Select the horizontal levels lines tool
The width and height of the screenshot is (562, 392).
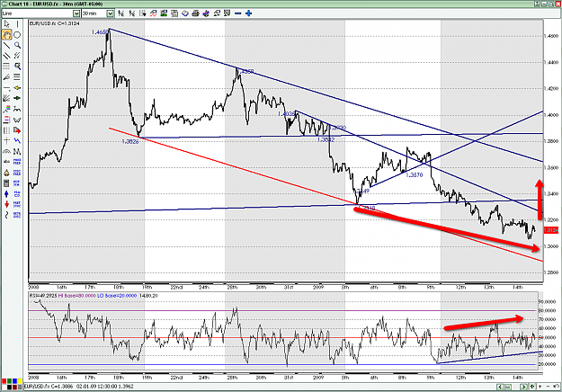pyautogui.click(x=17, y=77)
